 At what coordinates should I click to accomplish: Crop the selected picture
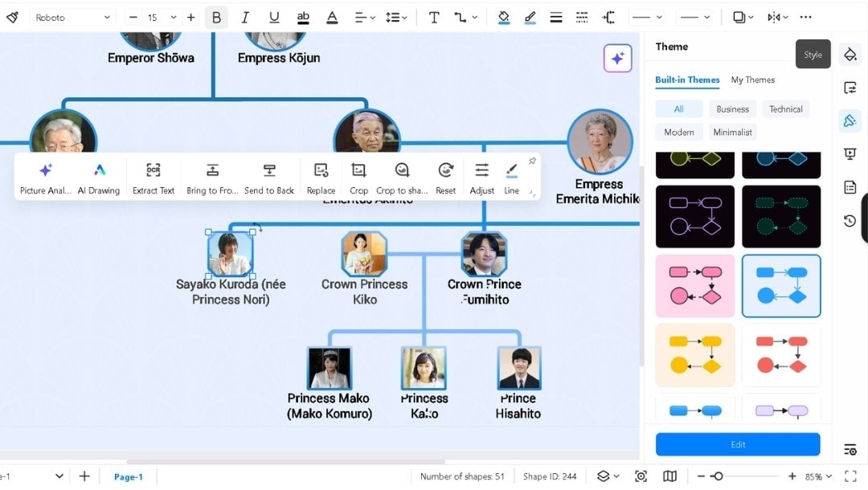(x=358, y=177)
